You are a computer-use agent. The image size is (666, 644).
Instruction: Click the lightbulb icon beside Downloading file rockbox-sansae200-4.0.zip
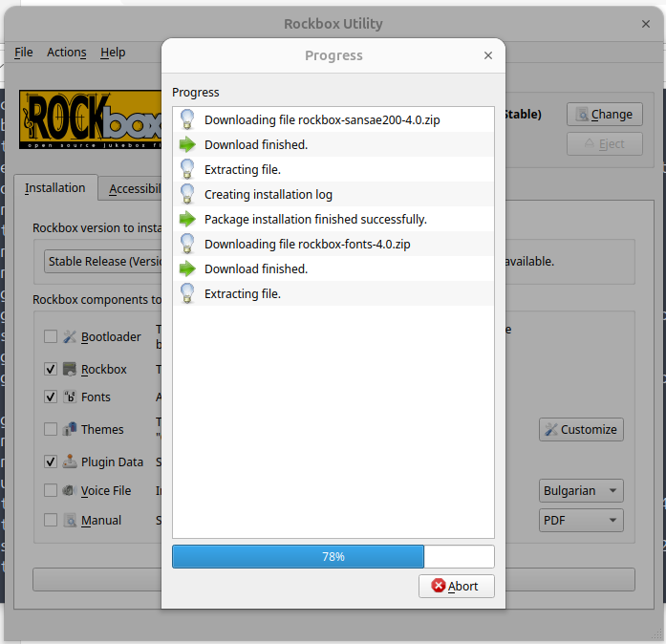(x=187, y=119)
